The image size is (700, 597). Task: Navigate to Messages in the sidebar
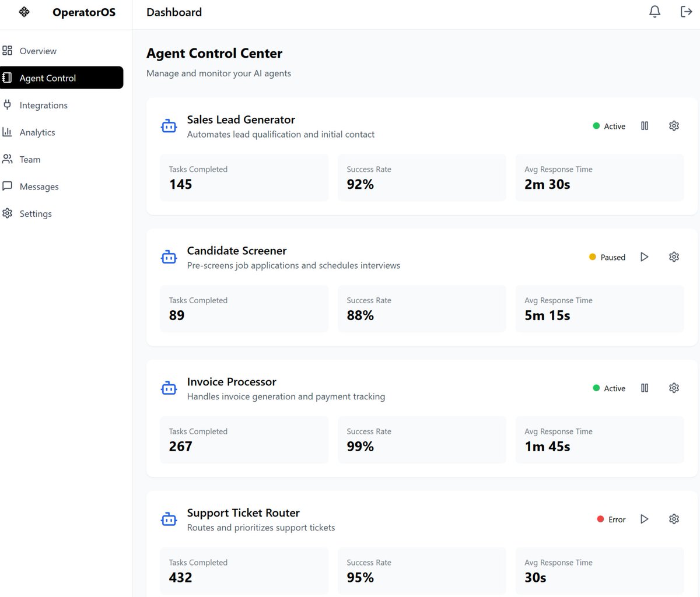pos(38,186)
